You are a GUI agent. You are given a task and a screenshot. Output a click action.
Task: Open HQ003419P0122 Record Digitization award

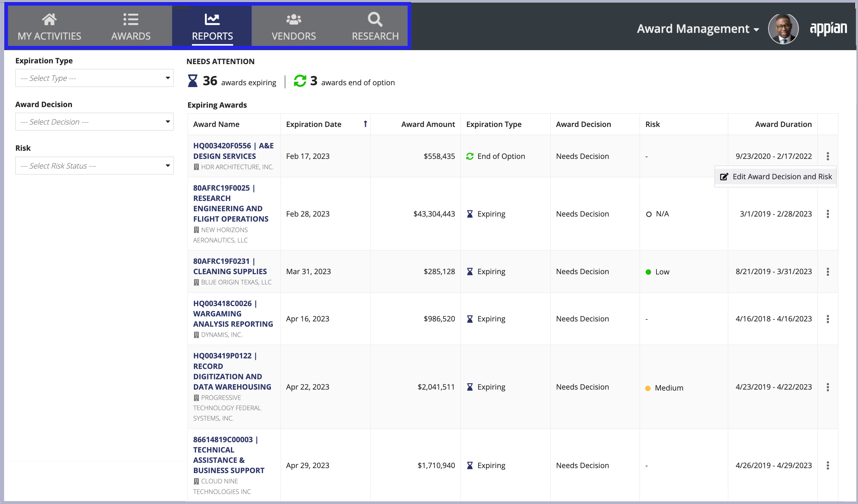coord(232,371)
